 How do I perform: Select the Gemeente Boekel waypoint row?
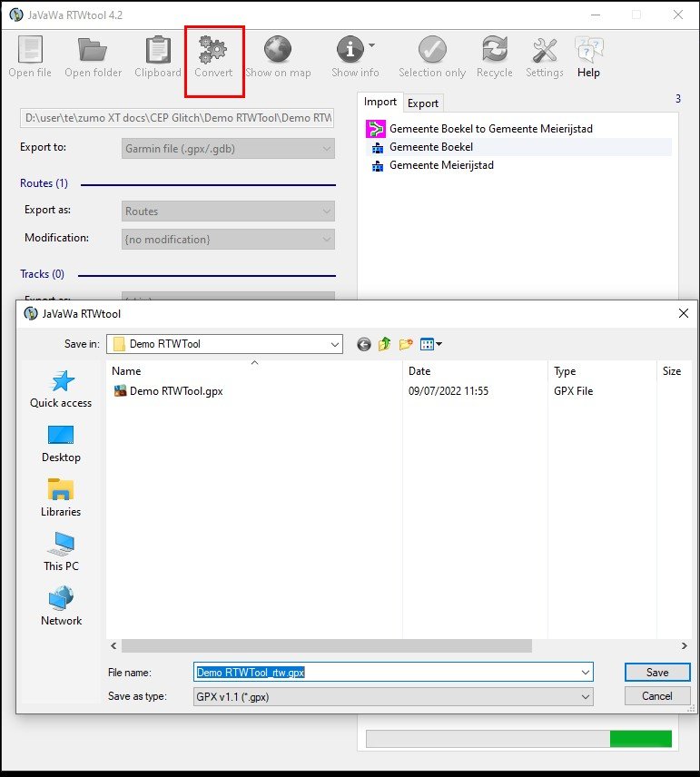tap(518, 147)
